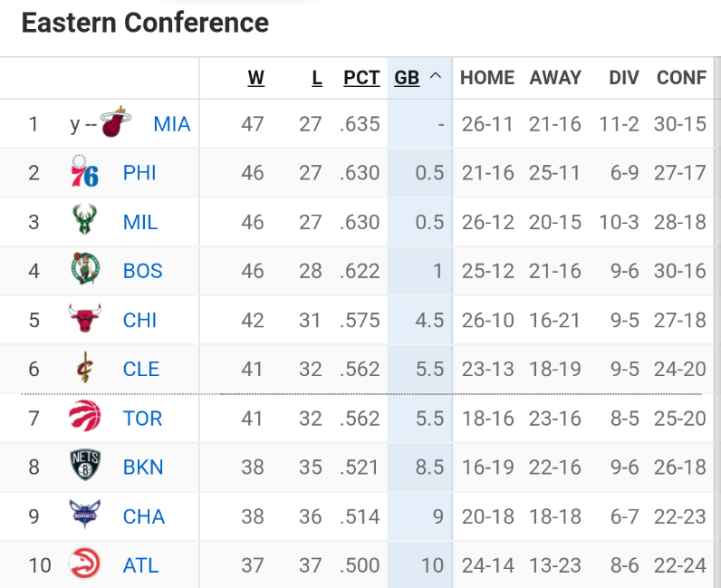This screenshot has width=721, height=588.
Task: Click the Brooklyn Nets logo
Action: click(x=84, y=467)
